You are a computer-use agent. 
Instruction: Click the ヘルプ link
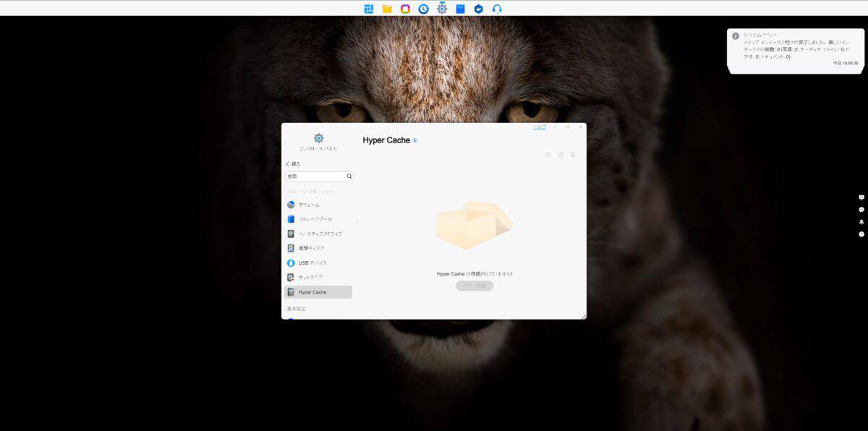pos(540,127)
